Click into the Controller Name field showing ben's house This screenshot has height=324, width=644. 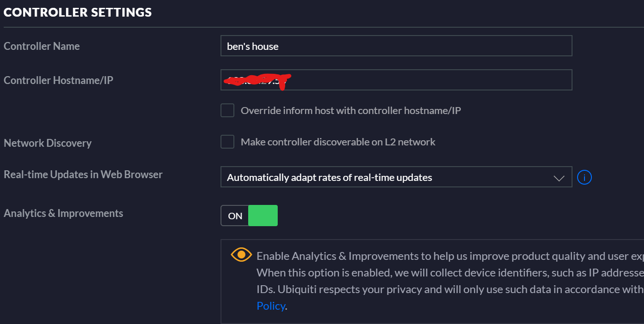tap(396, 46)
